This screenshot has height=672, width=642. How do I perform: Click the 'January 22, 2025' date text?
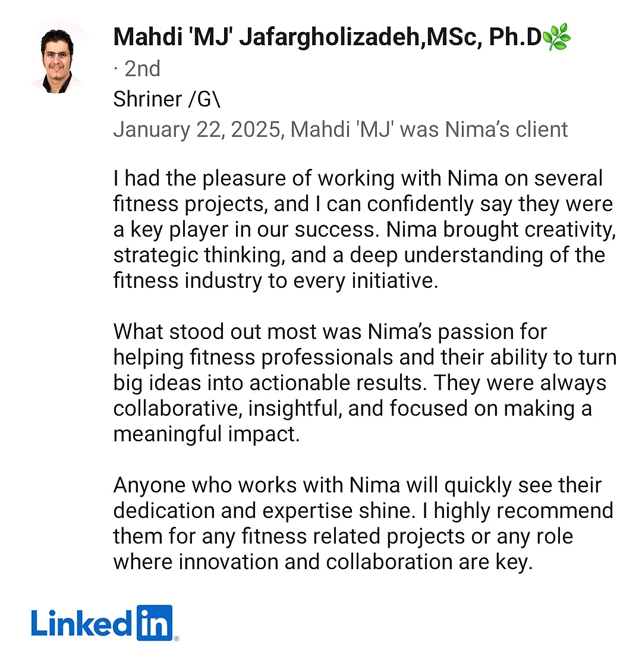pos(197,130)
